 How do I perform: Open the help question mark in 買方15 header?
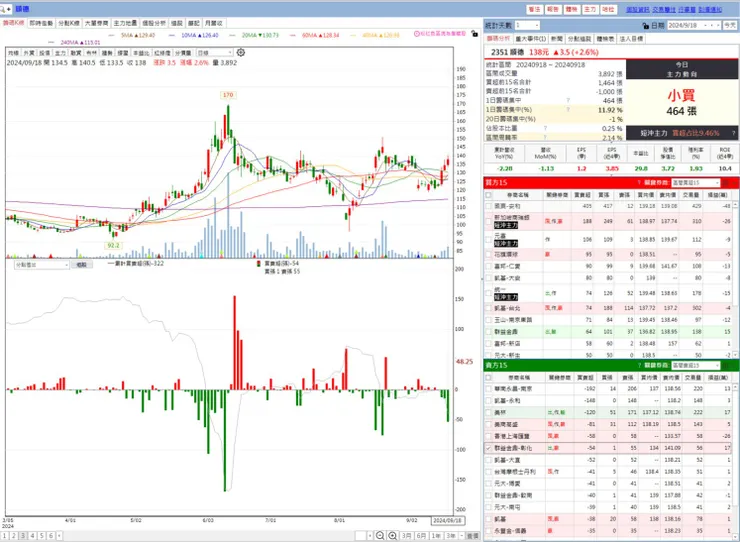tap(639, 183)
